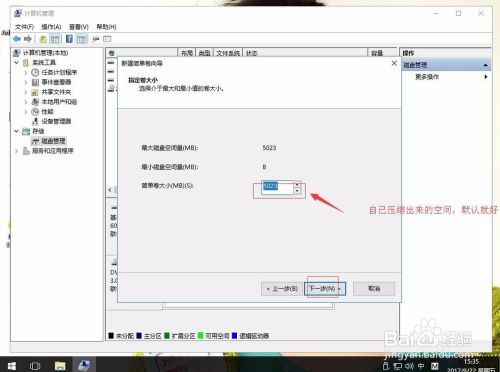Open the 文件(F) menu
This screenshot has height=372, width=500.
pyautogui.click(x=24, y=27)
